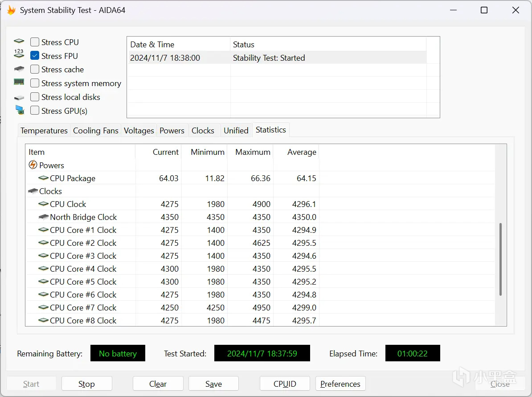Click the icon next to North Bridge Clock
This screenshot has width=532, height=397.
(x=44, y=217)
